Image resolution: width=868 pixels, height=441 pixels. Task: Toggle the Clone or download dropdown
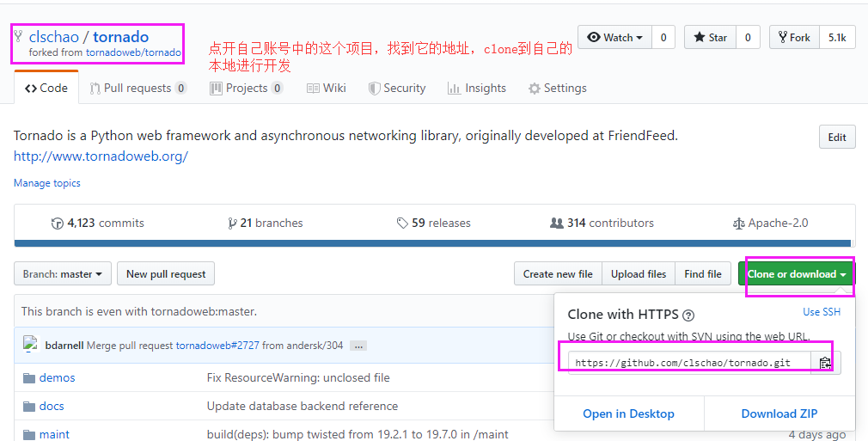point(797,273)
